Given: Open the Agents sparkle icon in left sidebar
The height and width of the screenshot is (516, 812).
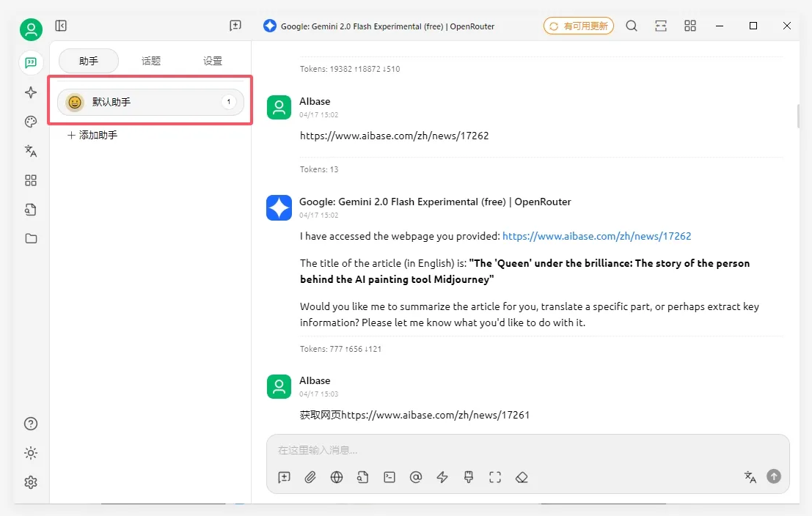Looking at the screenshot, I should pyautogui.click(x=31, y=92).
